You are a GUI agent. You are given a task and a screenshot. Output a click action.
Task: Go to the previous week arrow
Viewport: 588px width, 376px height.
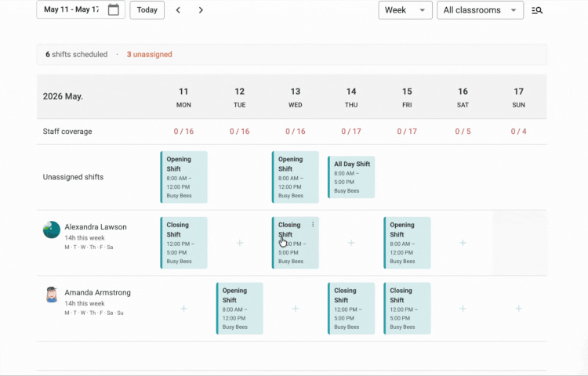click(178, 10)
